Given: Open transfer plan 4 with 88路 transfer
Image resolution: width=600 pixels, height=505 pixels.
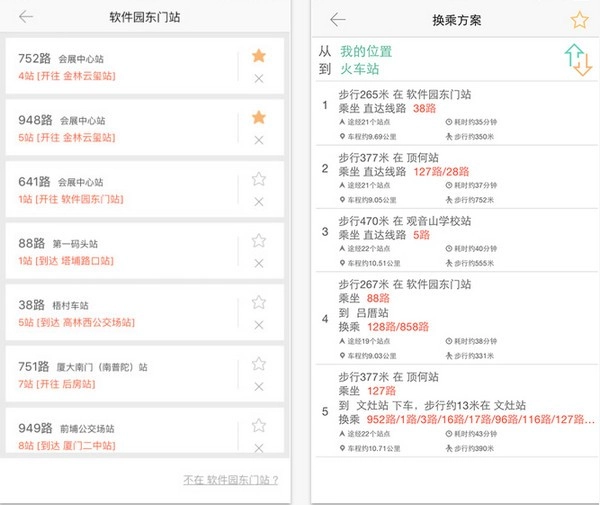Looking at the screenshot, I should pyautogui.click(x=450, y=319).
